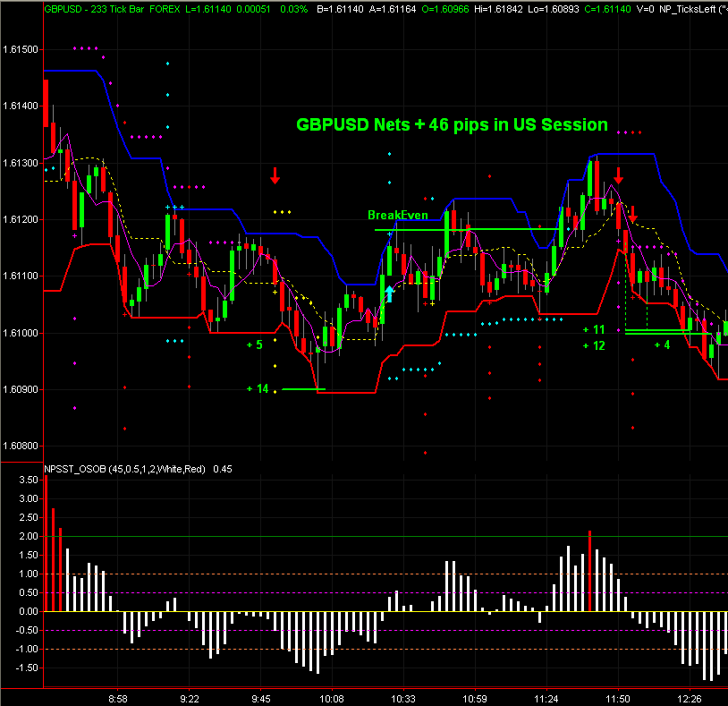
Task: Click the cyan up arrow buy signal
Action: [x=390, y=294]
